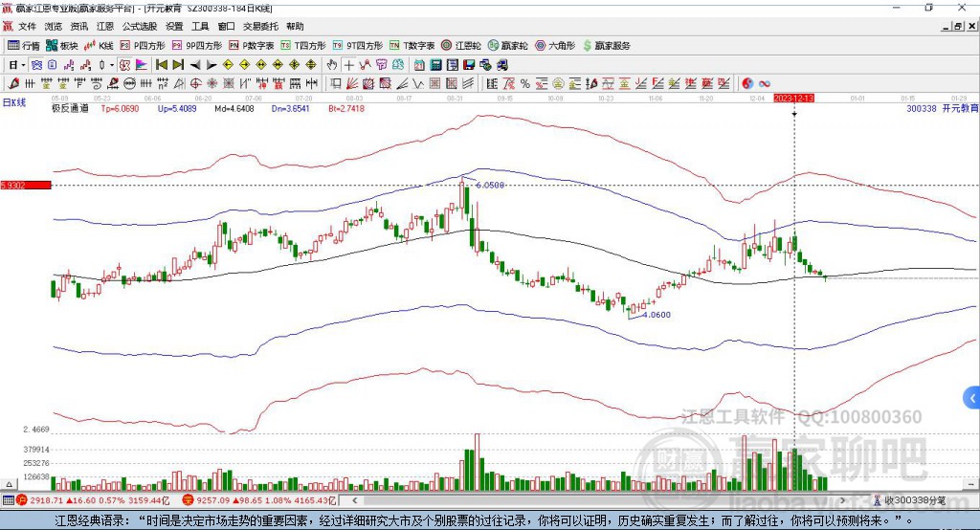
Task: Click the blue side-panel collapse arrow
Action: (x=972, y=398)
